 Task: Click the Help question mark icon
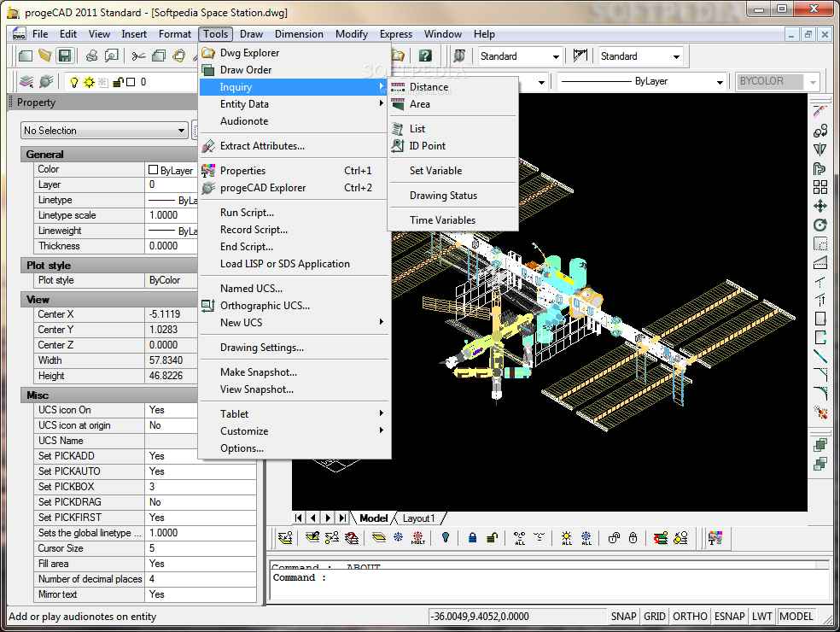[424, 56]
